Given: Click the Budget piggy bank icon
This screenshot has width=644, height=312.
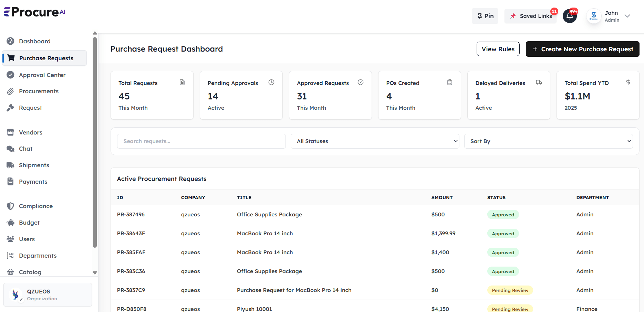Looking at the screenshot, I should pyautogui.click(x=11, y=223).
